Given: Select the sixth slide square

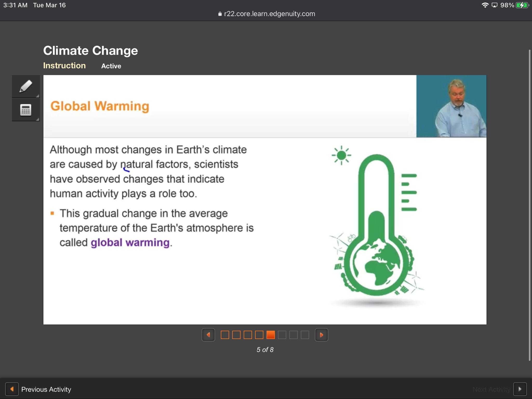Looking at the screenshot, I should click(x=282, y=335).
